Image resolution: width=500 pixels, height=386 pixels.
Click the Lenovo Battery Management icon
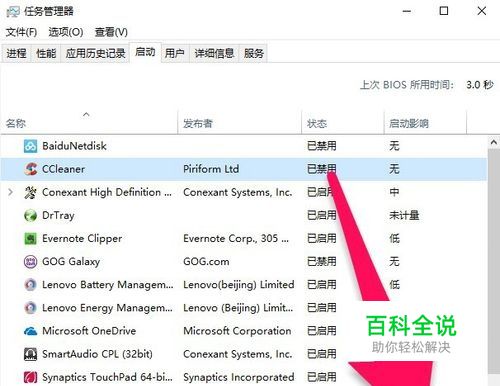30,285
